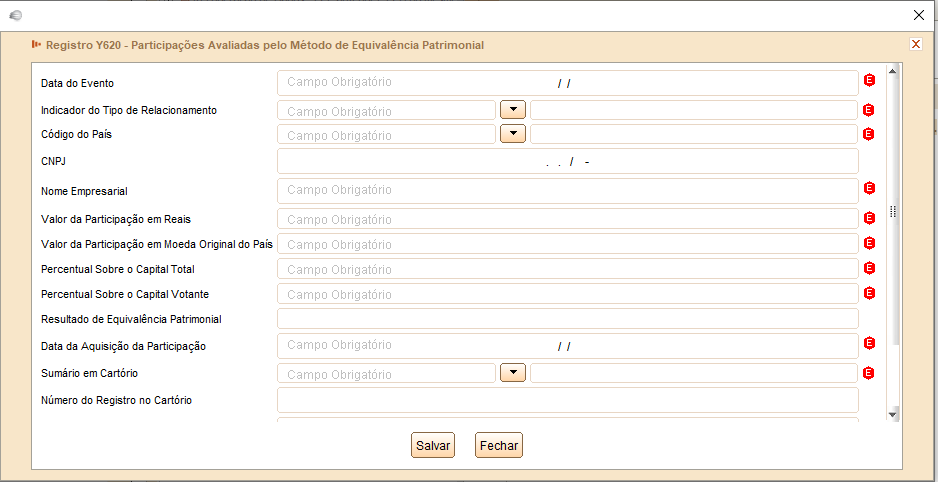Open the Sumário em Cartório dropdown
This screenshot has height=482, width=938.
513,373
